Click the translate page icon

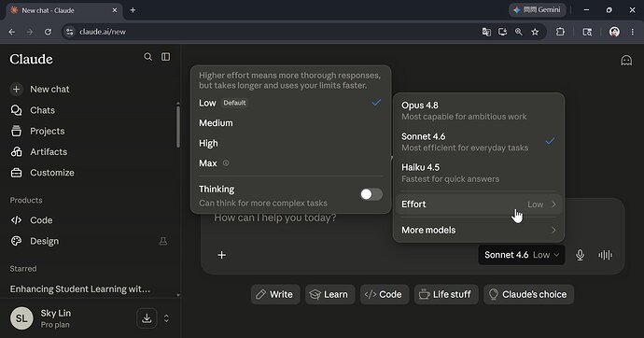[x=486, y=32]
